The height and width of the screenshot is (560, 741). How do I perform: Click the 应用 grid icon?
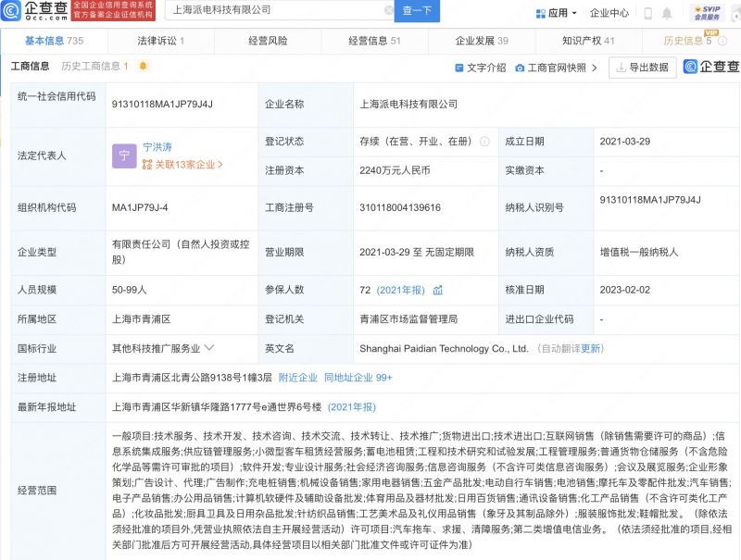click(x=541, y=14)
